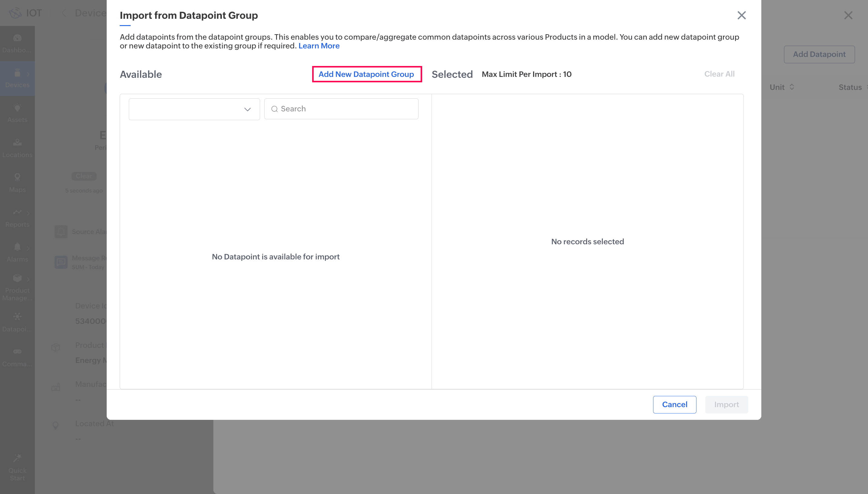
Task: Open Locations in sidebar
Action: [17, 143]
